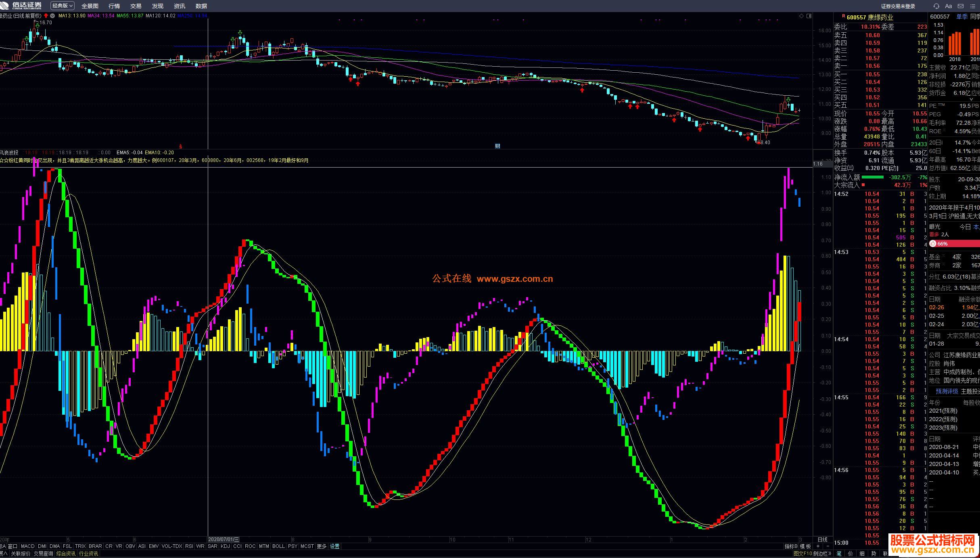Switch indicator to CR
Screen dimensions: 980x558
[109, 546]
